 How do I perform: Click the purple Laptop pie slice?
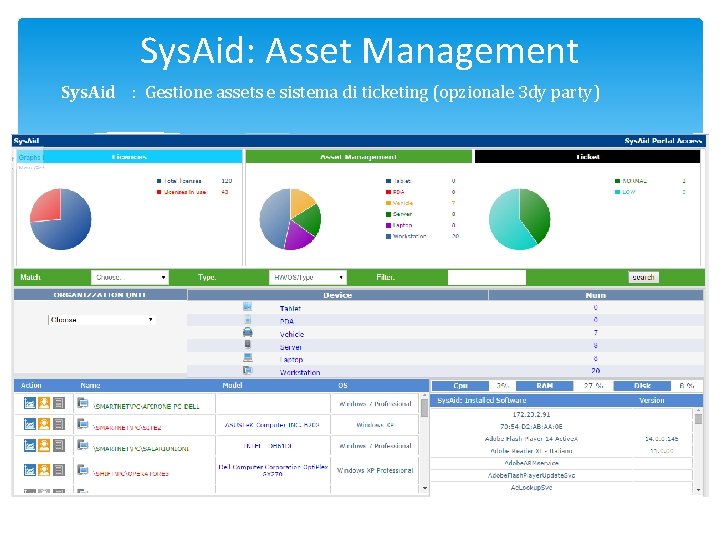pyautogui.click(x=298, y=235)
